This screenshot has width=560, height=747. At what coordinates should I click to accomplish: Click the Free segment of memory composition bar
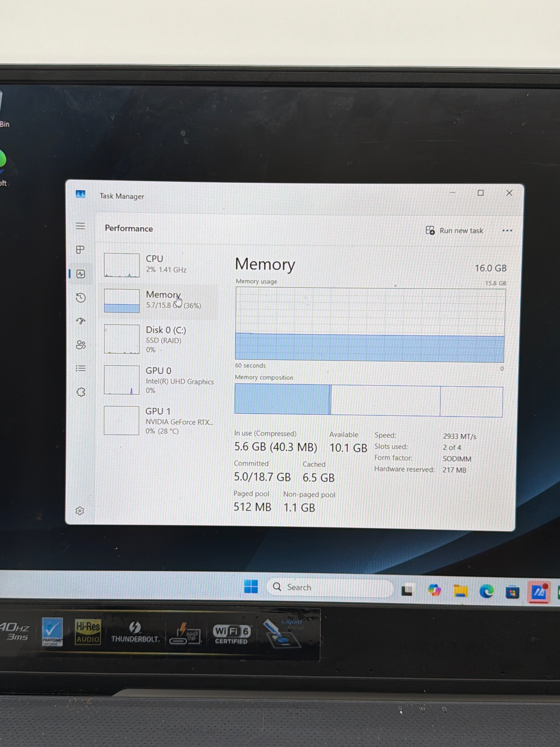(x=471, y=401)
